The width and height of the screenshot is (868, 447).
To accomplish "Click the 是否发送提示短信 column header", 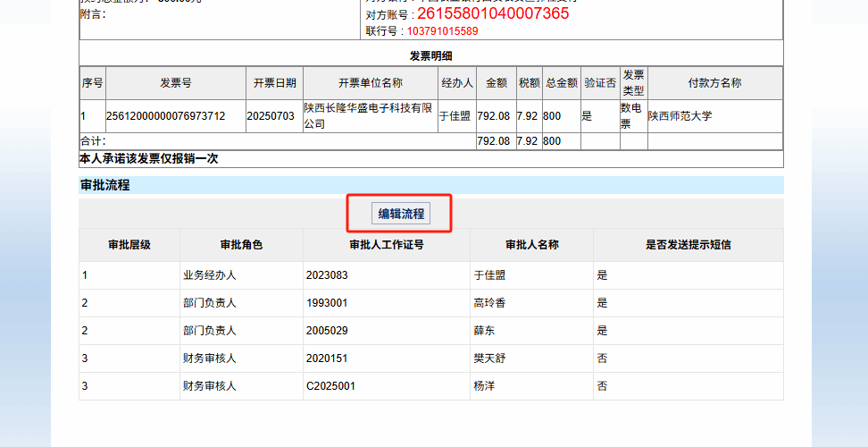I will [x=688, y=245].
